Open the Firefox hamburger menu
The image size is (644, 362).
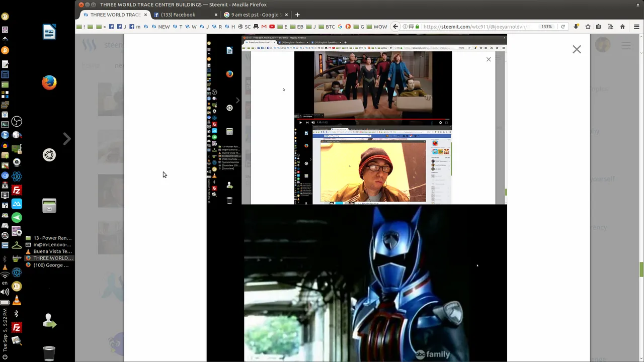coord(636,27)
